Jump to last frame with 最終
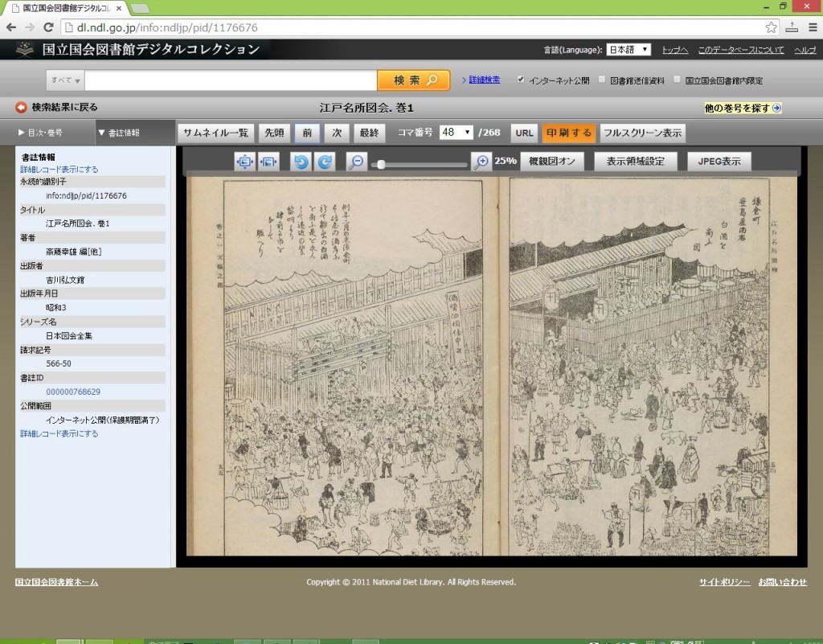 pyautogui.click(x=369, y=133)
